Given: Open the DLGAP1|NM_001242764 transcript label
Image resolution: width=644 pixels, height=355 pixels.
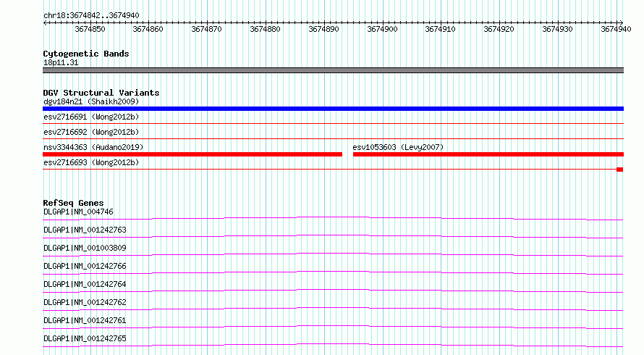Looking at the screenshot, I should 85,284.
